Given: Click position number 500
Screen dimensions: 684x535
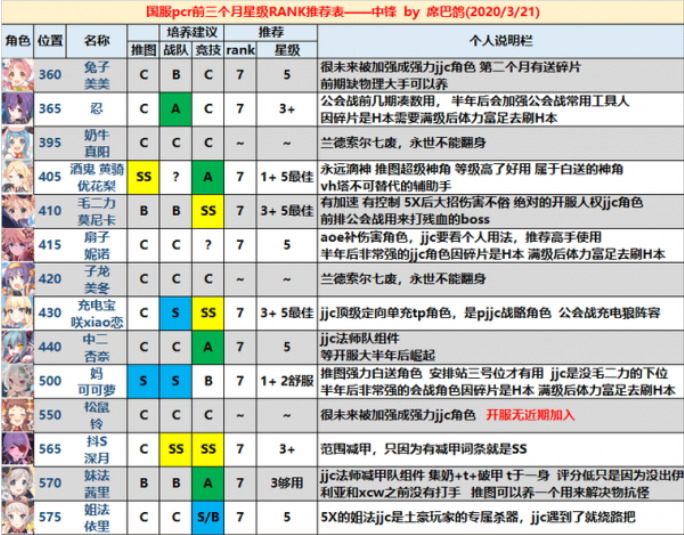Looking at the screenshot, I should (x=50, y=381).
